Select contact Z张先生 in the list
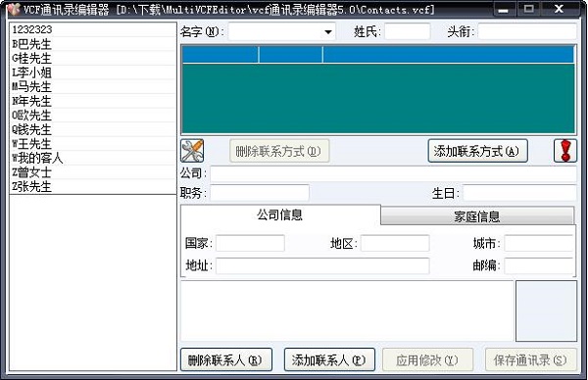Screen dimensions: 588x380 click(93, 186)
